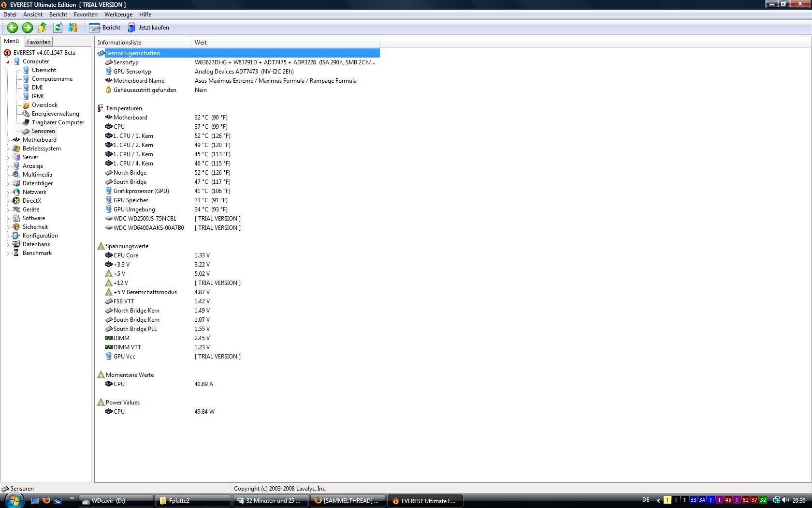Click the Konfiguration tree icon
Viewport: 812px width, 508px height.
coord(16,236)
